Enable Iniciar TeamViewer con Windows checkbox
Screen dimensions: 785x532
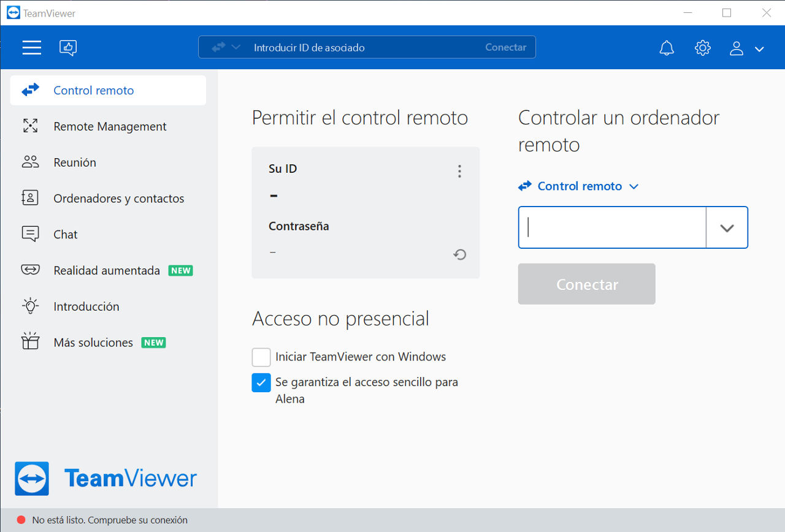(x=261, y=357)
